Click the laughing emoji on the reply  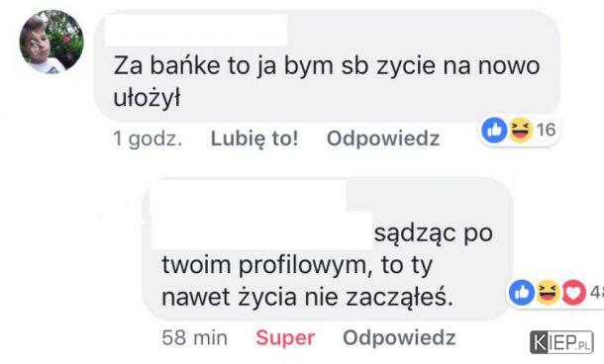coord(548,293)
